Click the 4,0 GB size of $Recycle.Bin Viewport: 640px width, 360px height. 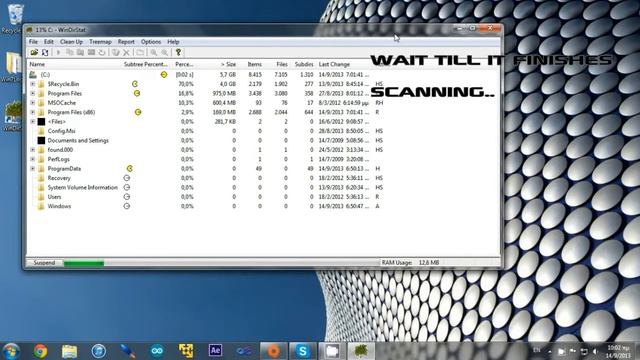(228, 84)
